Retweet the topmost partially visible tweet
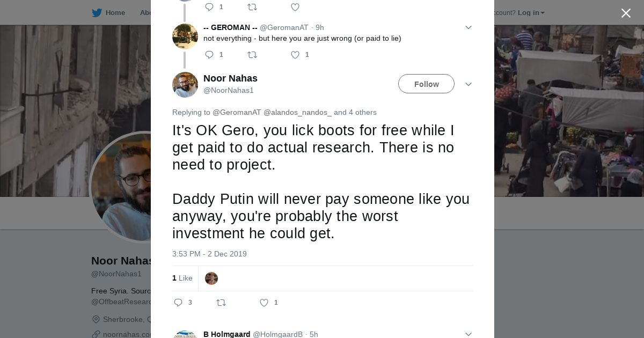The height and width of the screenshot is (338, 644). pyautogui.click(x=252, y=7)
